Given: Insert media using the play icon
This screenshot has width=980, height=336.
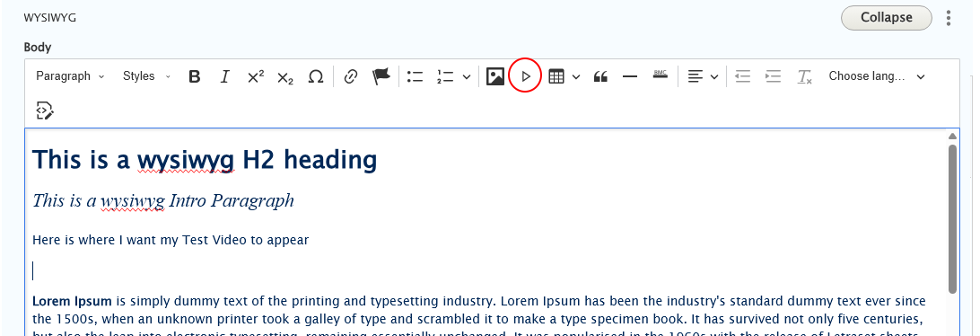Looking at the screenshot, I should 526,77.
